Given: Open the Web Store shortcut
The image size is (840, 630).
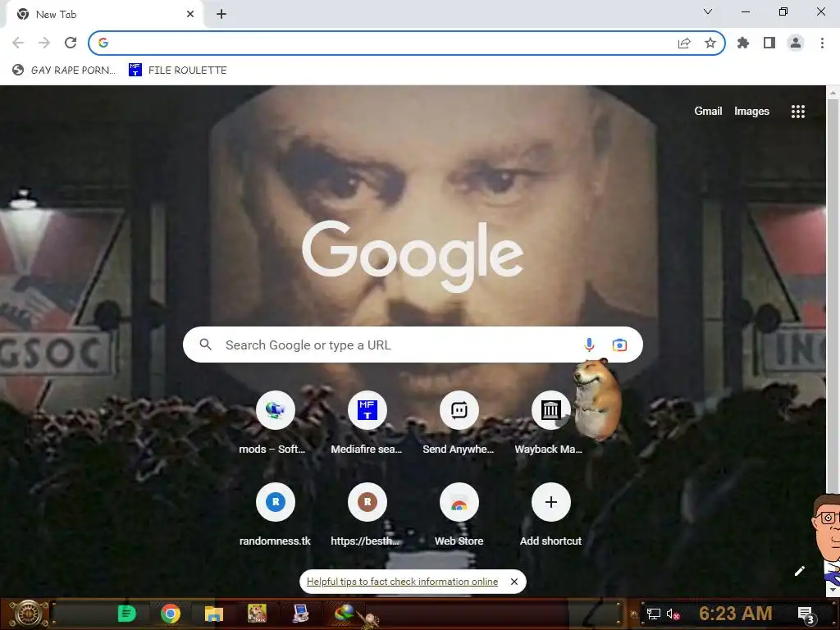Looking at the screenshot, I should [x=459, y=502].
